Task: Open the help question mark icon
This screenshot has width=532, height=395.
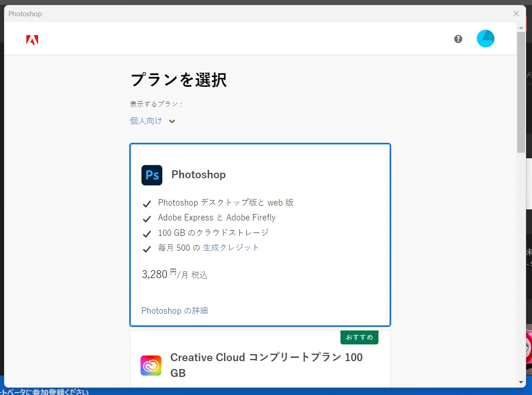Action: tap(458, 39)
